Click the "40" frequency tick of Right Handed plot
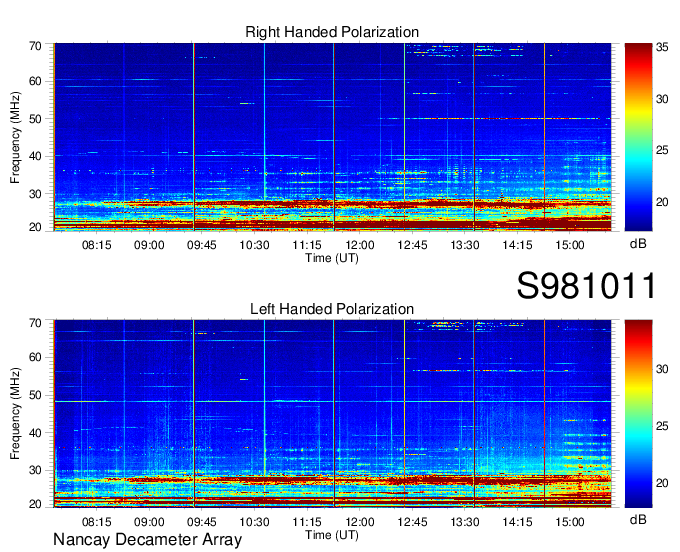680x552 pixels. pyautogui.click(x=35, y=157)
